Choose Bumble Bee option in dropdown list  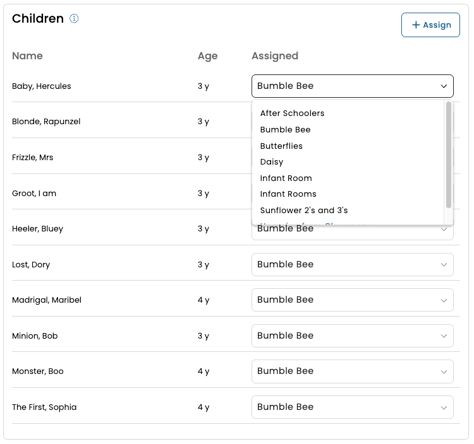click(285, 130)
